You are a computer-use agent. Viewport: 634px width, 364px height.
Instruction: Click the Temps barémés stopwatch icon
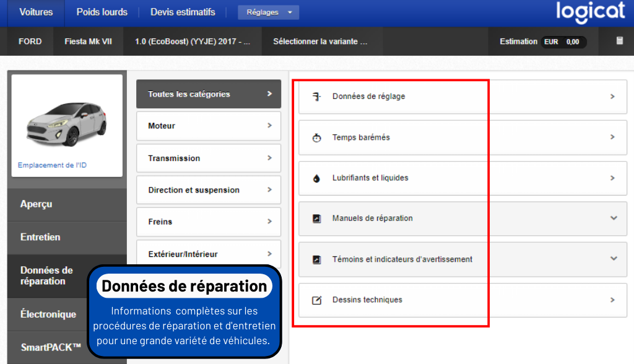click(x=316, y=138)
